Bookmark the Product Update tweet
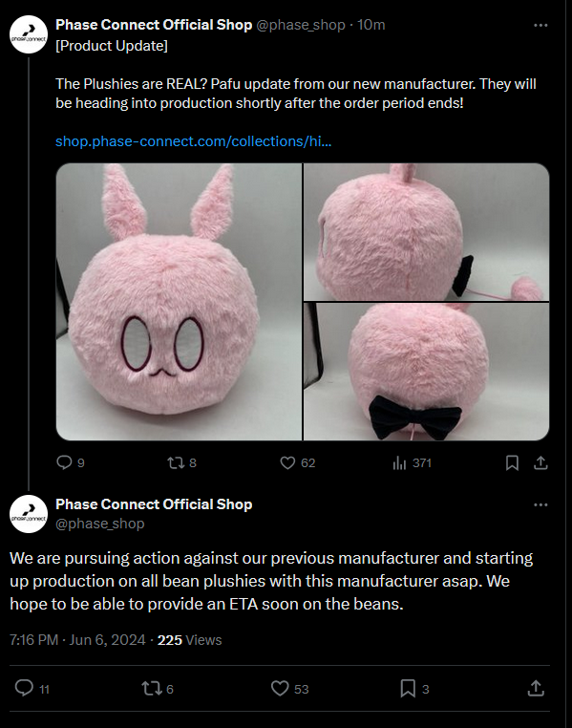Screen dimensions: 572x728 click(512, 463)
